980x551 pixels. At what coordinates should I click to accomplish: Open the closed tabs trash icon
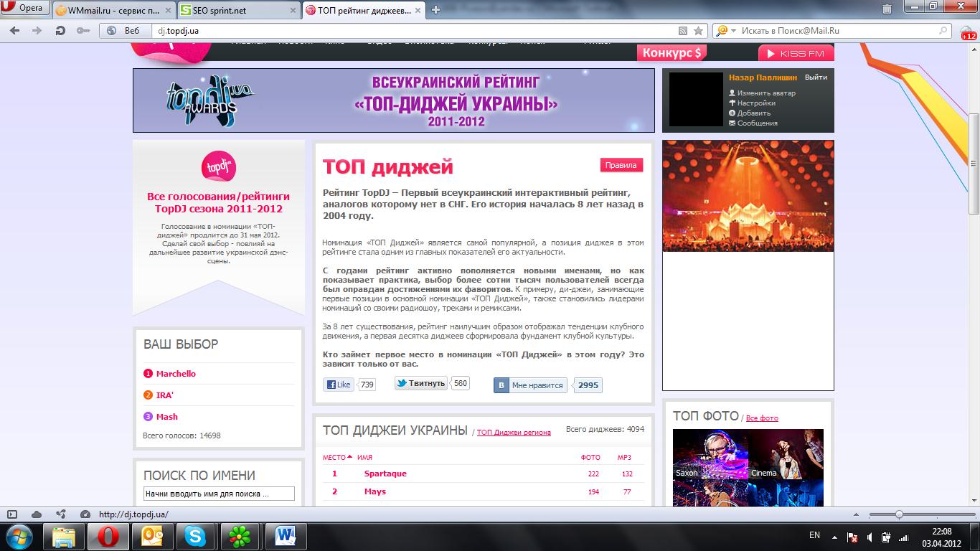click(887, 9)
